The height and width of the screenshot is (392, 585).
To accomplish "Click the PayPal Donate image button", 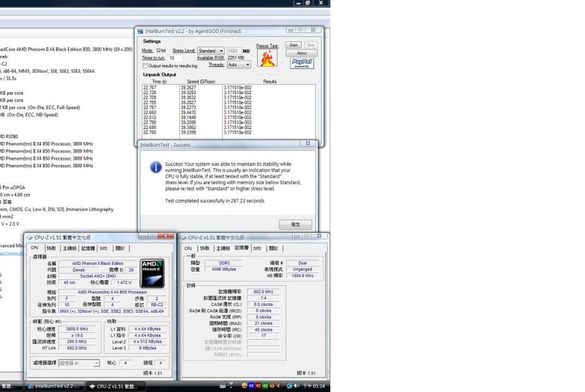I will click(x=302, y=63).
